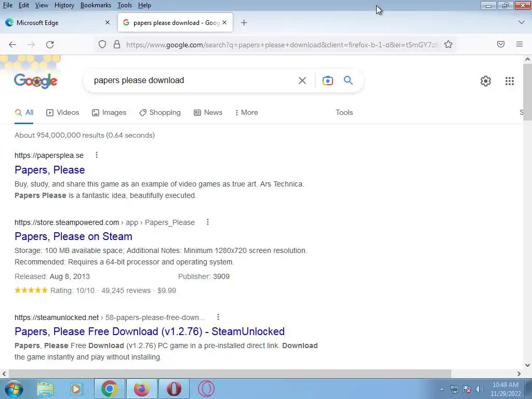Open the Save to Pocket icon
Screen dimensions: 532x399
point(501,44)
